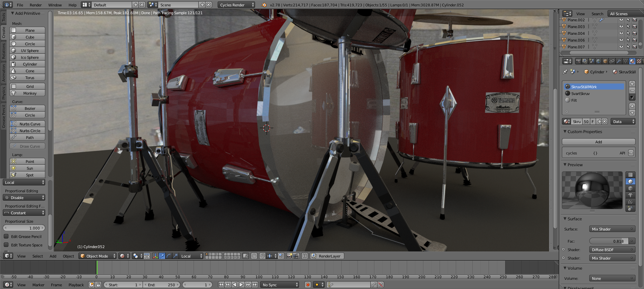Image resolution: width=644 pixels, height=289 pixels.
Task: Select the scale manipulator icon
Action: pos(175,256)
